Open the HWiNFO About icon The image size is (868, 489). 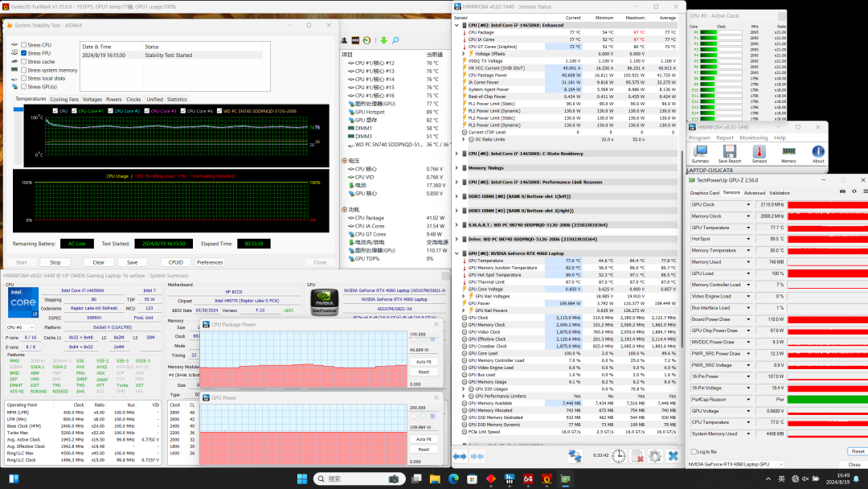click(x=818, y=150)
